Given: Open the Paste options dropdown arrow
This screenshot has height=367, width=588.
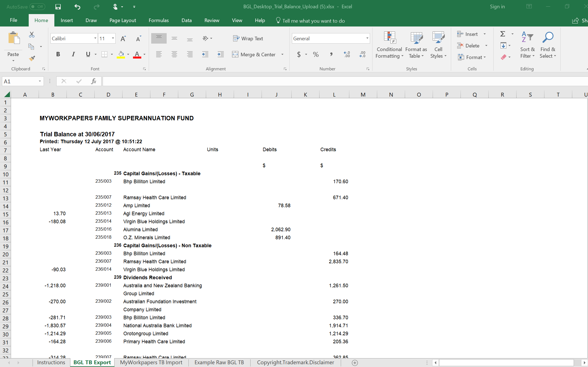Looking at the screenshot, I should [x=13, y=61].
